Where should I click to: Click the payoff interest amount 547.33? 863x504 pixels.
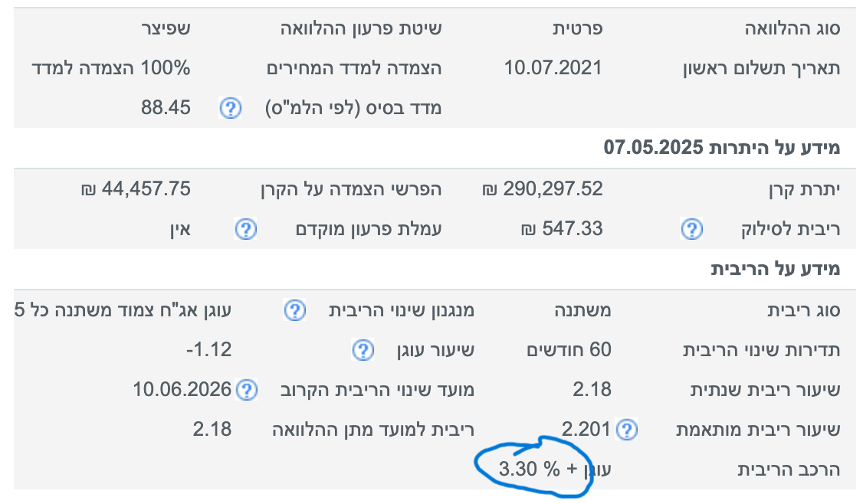coord(562,228)
